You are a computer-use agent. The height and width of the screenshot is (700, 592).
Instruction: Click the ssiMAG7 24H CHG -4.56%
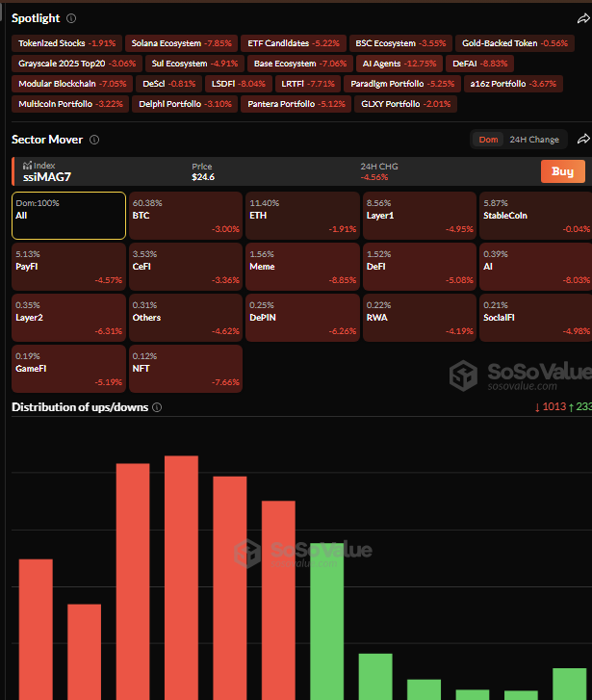click(374, 177)
